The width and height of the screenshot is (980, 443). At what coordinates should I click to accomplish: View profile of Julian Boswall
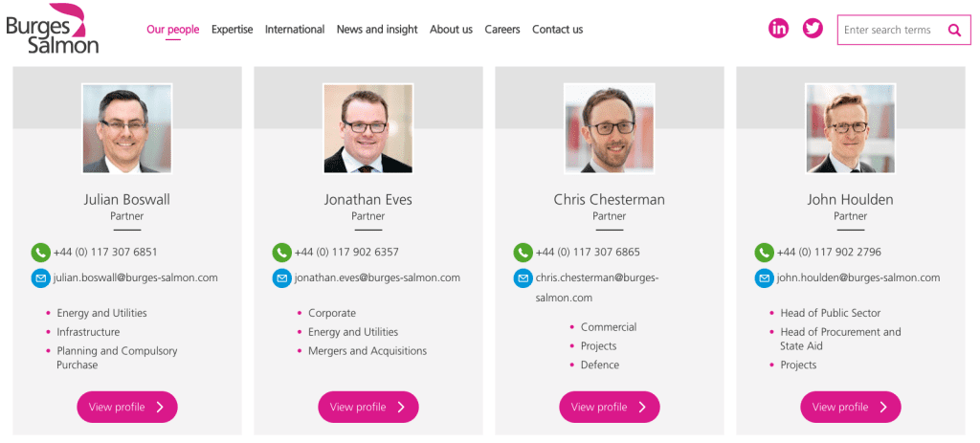[127, 407]
